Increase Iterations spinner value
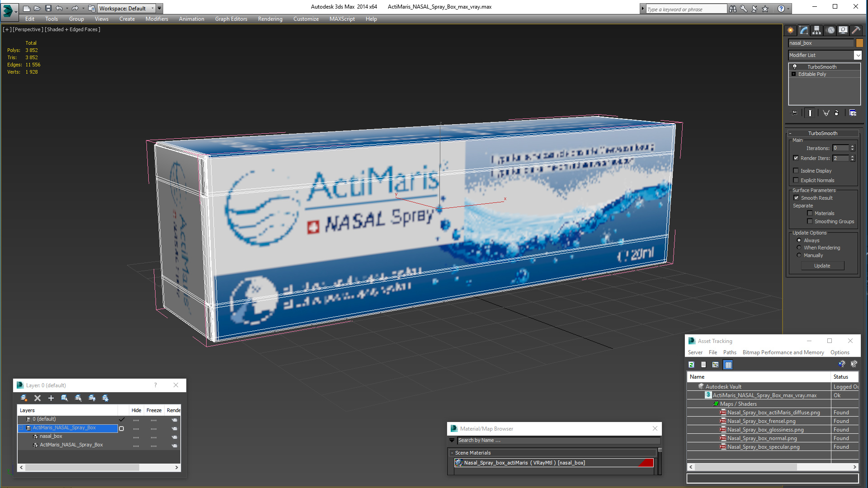Screen dimensions: 868x488 [x=853, y=146]
